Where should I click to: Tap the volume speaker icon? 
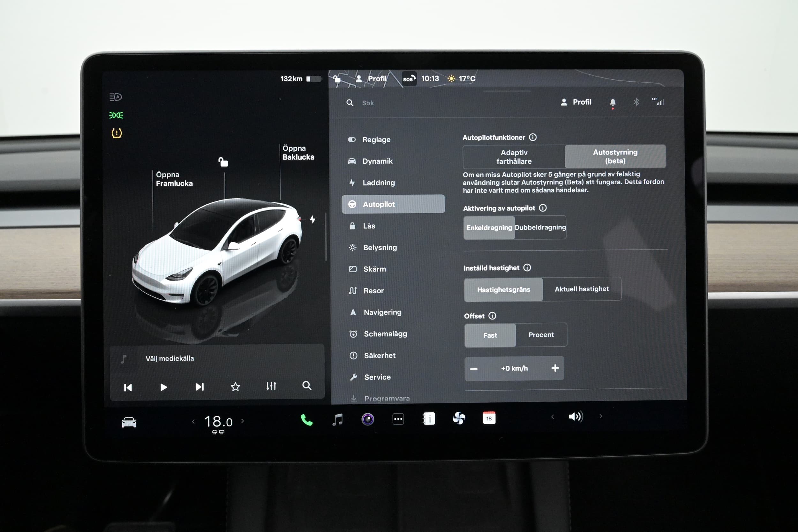point(576,417)
